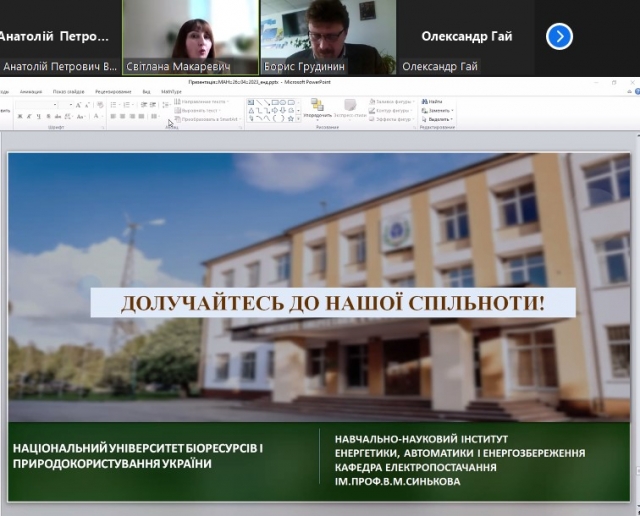
Task: Select down arrow block shape
Action: [282, 111]
